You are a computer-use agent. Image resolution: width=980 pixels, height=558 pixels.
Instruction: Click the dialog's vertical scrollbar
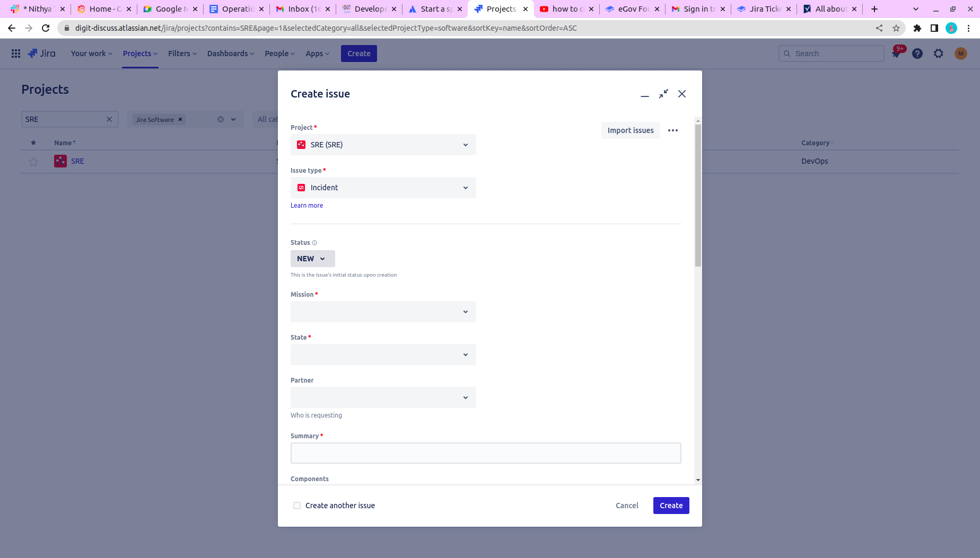(x=698, y=196)
